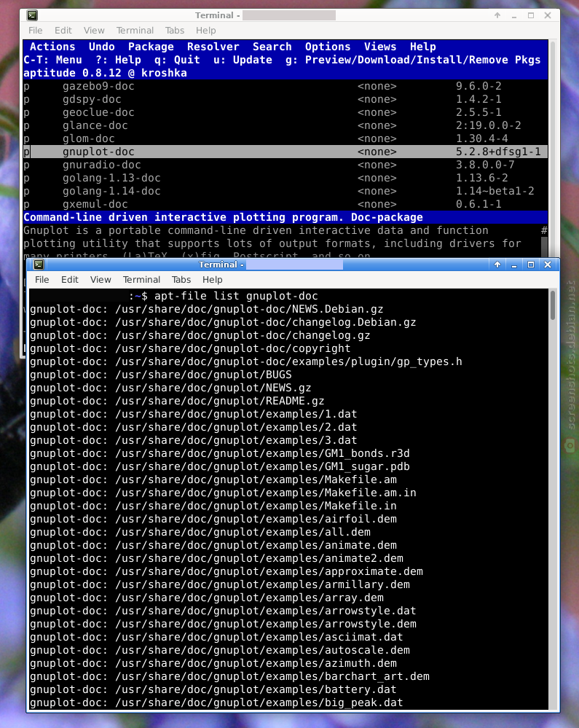Click the gp_types.h path line
Image resolution: width=579 pixels, height=728 pixels.
pos(246,361)
